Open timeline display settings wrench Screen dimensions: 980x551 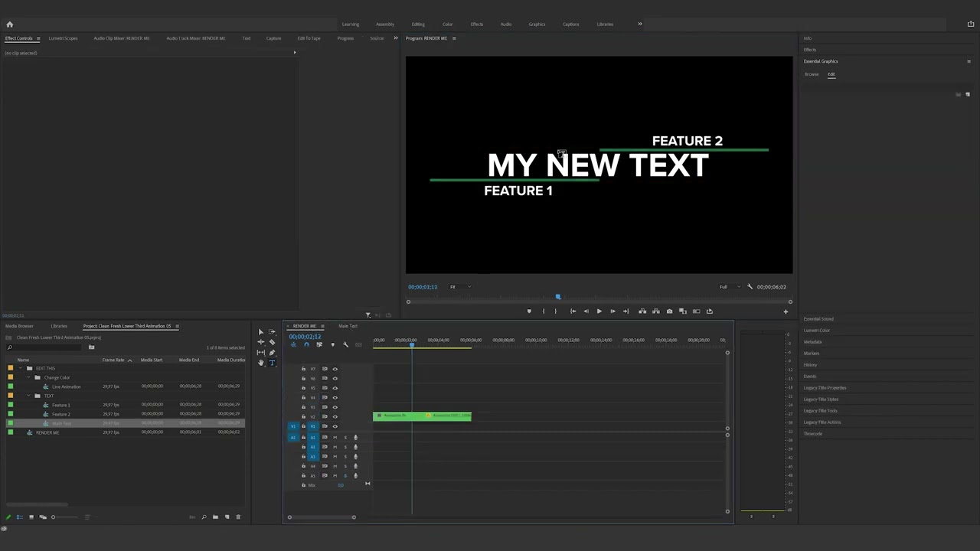(x=345, y=344)
